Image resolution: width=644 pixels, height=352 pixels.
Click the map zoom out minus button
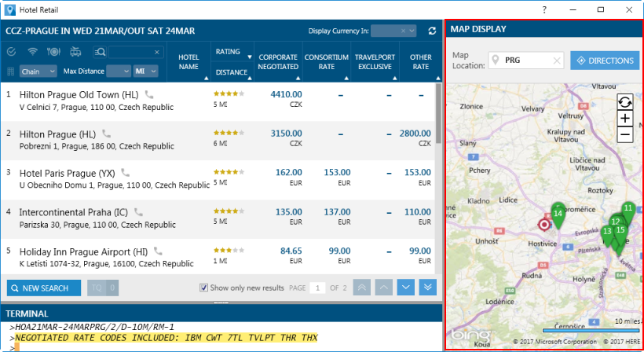point(625,134)
